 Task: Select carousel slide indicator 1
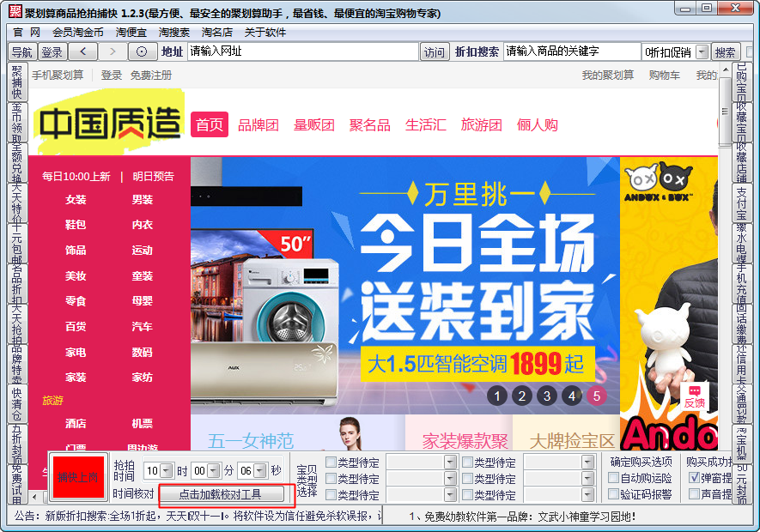click(497, 396)
